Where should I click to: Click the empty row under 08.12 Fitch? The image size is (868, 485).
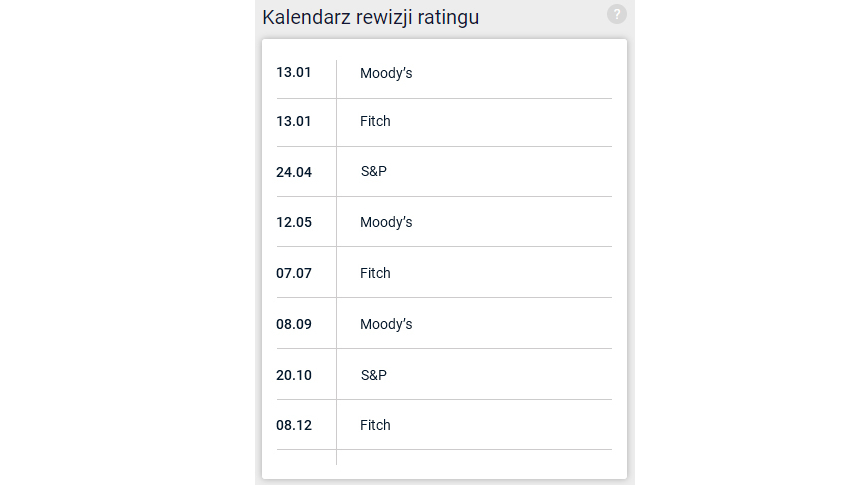click(x=444, y=457)
